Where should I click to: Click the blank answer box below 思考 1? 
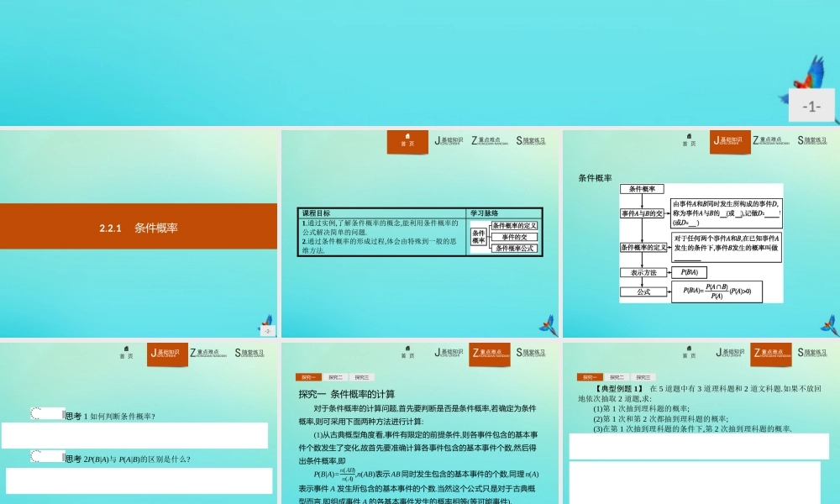coord(134,435)
